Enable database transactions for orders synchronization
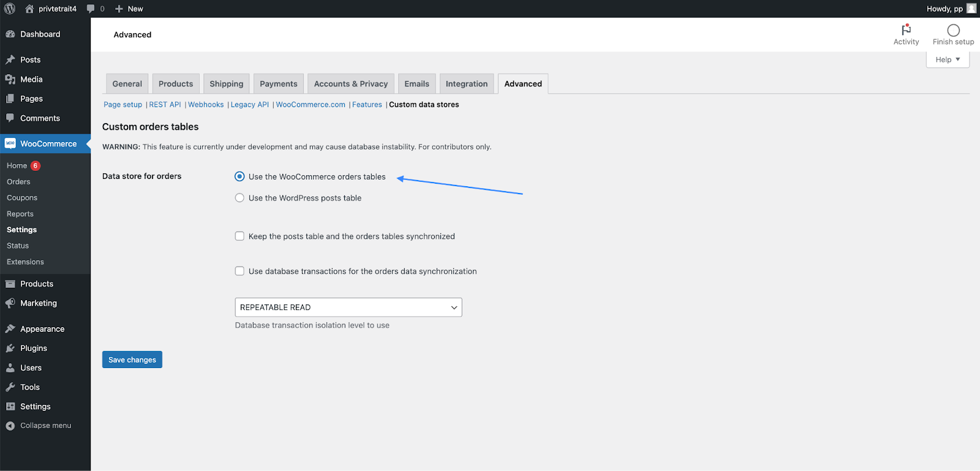The image size is (980, 471). [x=239, y=271]
